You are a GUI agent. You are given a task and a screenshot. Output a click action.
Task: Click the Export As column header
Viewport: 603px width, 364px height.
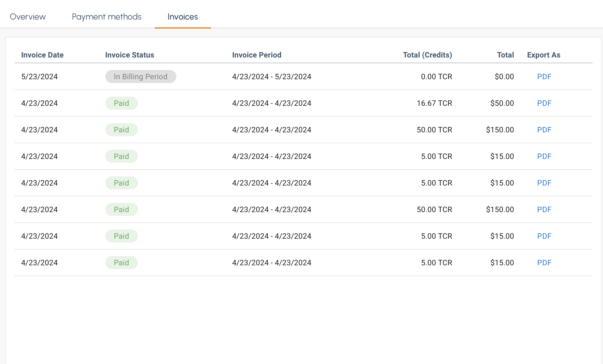click(x=544, y=55)
